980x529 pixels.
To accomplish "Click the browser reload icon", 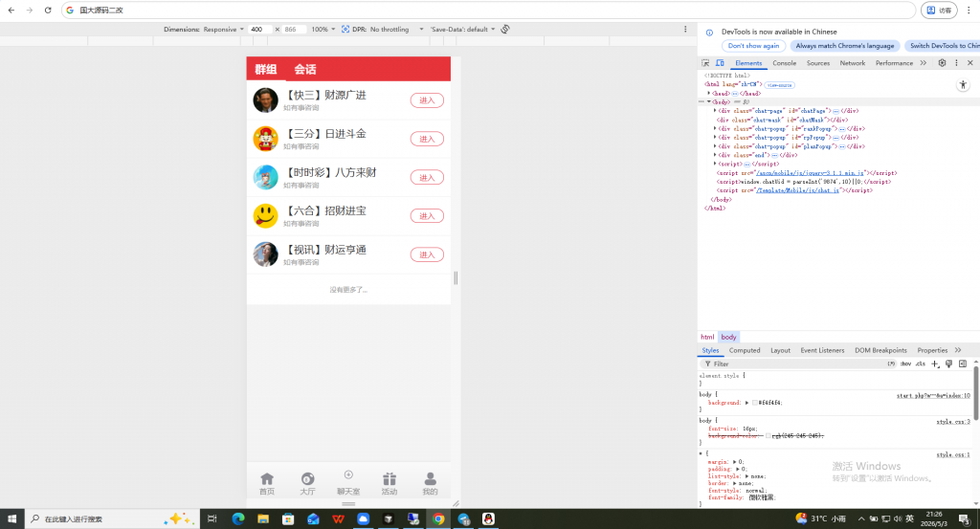I will click(48, 10).
